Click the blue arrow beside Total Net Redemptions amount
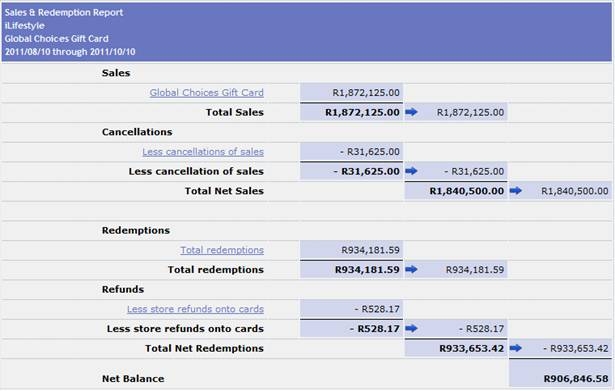This screenshot has height=391, width=615. click(x=515, y=348)
